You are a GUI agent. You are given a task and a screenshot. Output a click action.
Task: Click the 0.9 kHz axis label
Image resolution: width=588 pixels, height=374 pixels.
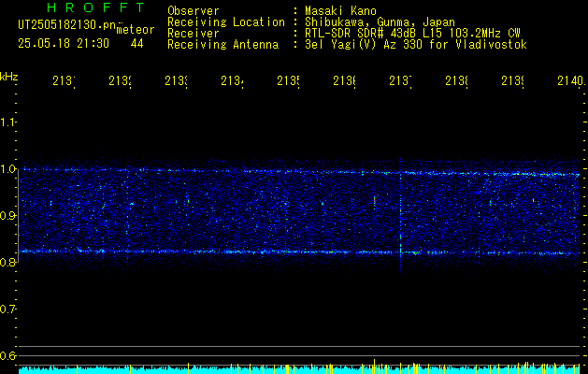click(x=7, y=216)
